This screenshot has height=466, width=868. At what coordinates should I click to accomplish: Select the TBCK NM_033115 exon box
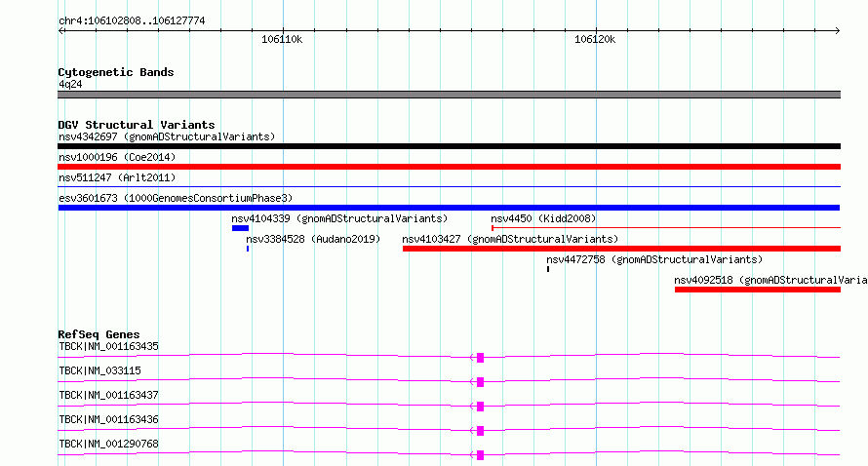(480, 382)
